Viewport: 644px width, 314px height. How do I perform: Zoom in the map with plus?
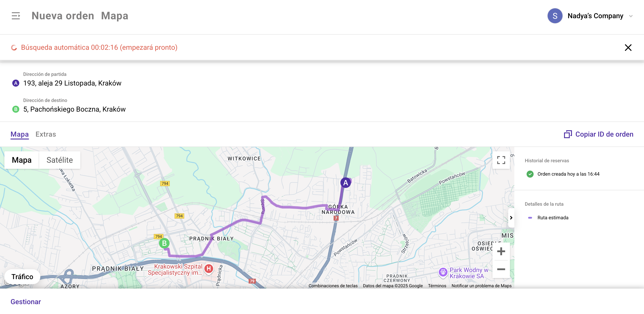pos(501,251)
